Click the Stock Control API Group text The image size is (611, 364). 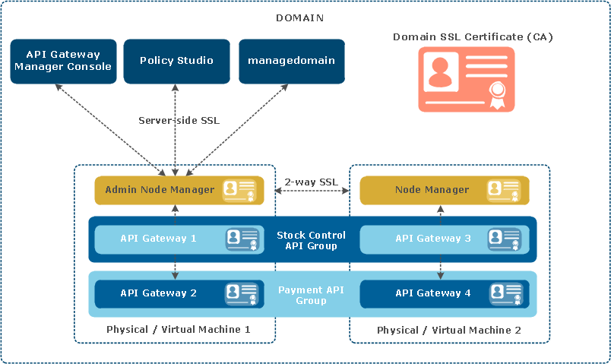(311, 240)
